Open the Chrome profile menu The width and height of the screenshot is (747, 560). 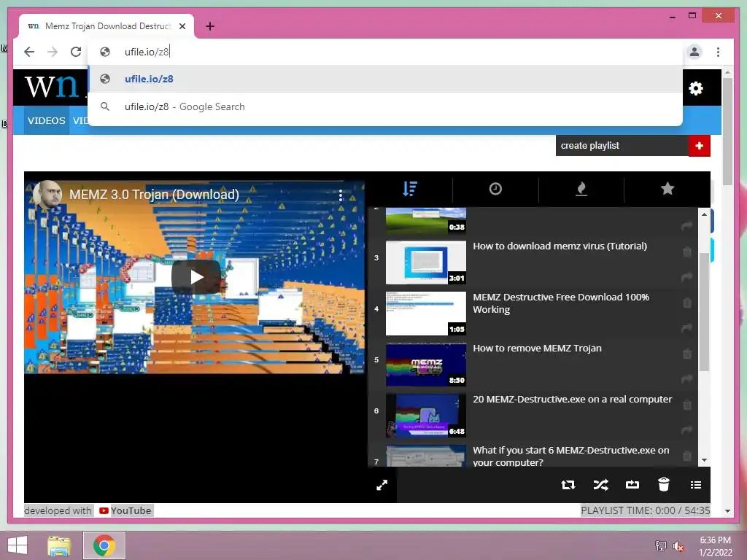[x=694, y=52]
